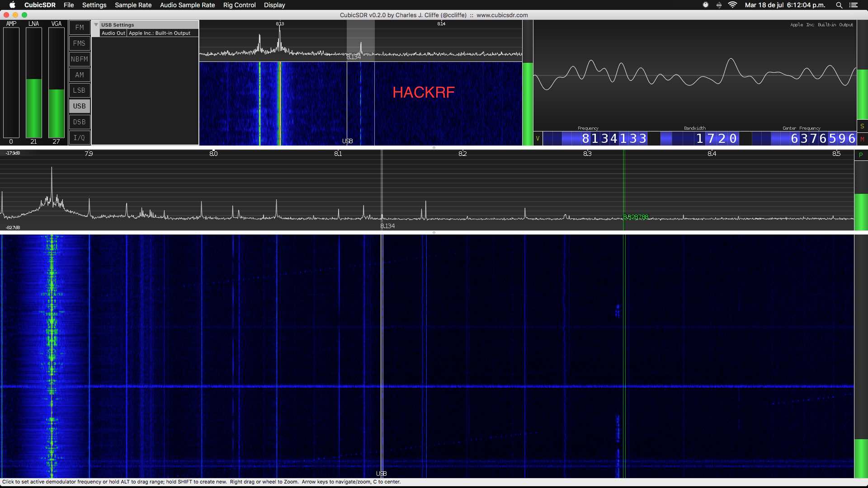
Task: Click the date and time in menu bar
Action: coord(785,5)
